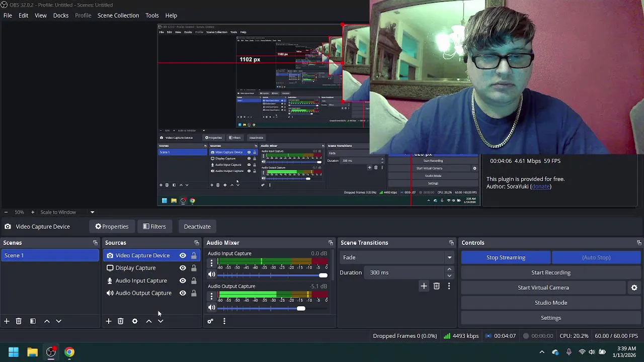
Task: Open source properties gear in the Sources toolbar
Action: pyautogui.click(x=135, y=321)
